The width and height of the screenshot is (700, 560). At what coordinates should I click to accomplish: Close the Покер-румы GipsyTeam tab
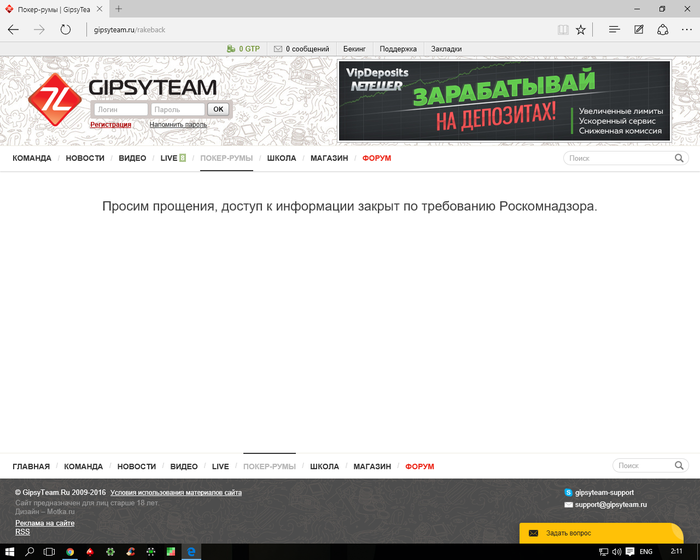coord(100,8)
